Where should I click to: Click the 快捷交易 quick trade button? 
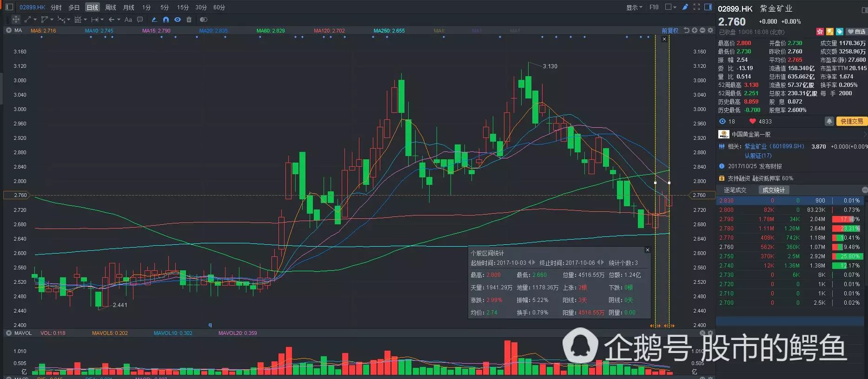tap(851, 121)
